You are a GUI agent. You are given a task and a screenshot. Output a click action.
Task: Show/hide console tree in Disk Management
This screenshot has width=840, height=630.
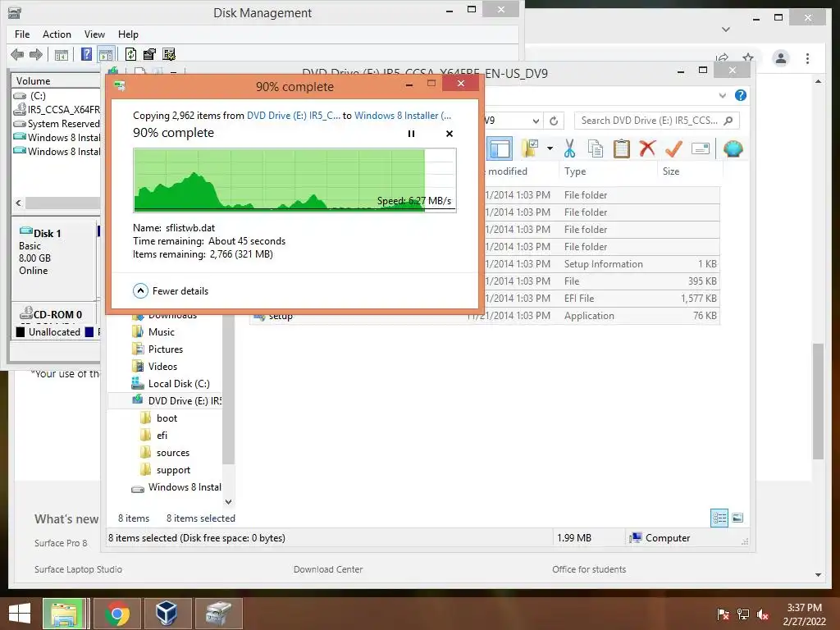[62, 55]
